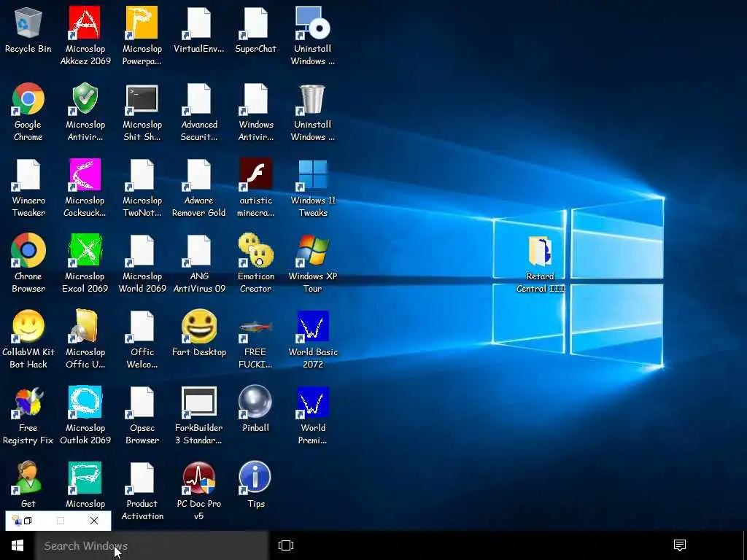The width and height of the screenshot is (747, 560).
Task: Select Microslop World 2069 shortcut
Action: click(142, 263)
